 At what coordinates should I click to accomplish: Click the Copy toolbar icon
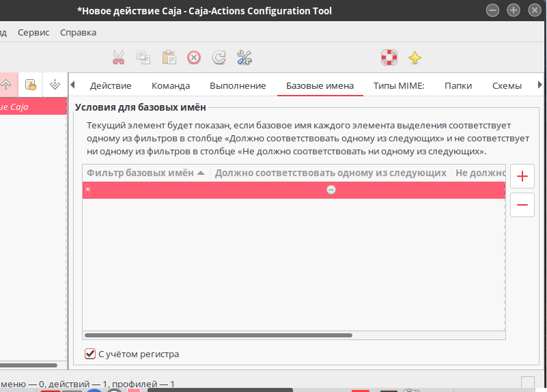143,57
